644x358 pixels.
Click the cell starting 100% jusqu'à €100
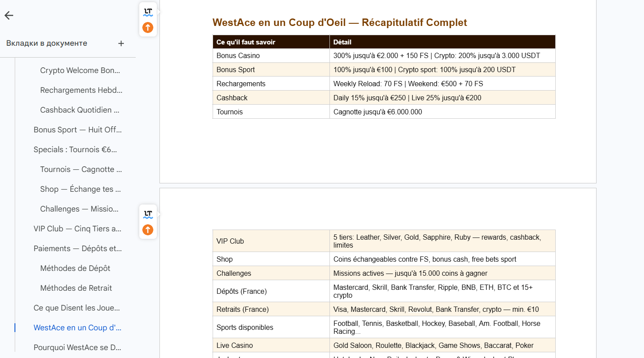point(442,69)
